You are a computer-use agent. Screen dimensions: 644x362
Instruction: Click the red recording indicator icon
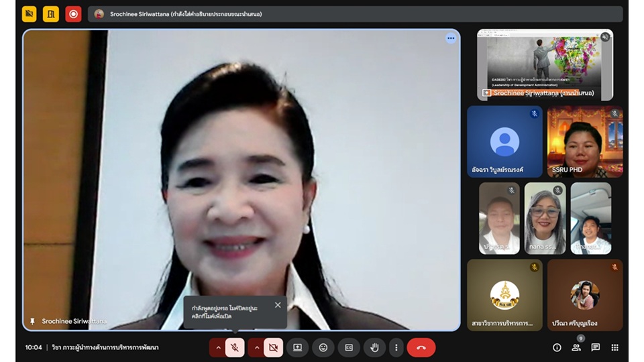click(73, 14)
